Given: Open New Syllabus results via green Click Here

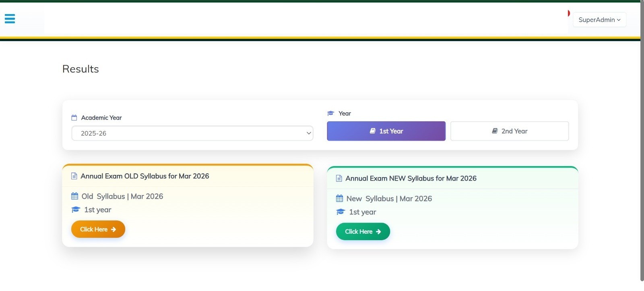Looking at the screenshot, I should pyautogui.click(x=363, y=231).
